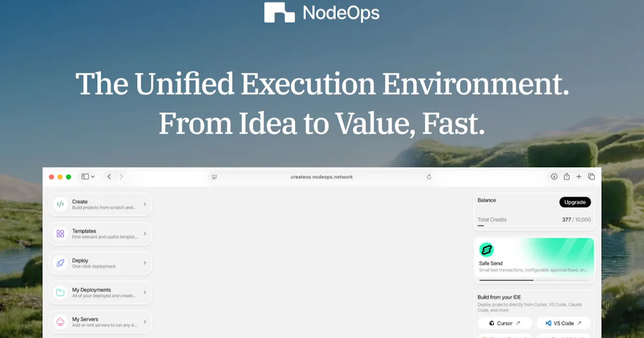The image size is (644, 338).
Task: Click the One-click deployment description text
Action: click(x=94, y=267)
